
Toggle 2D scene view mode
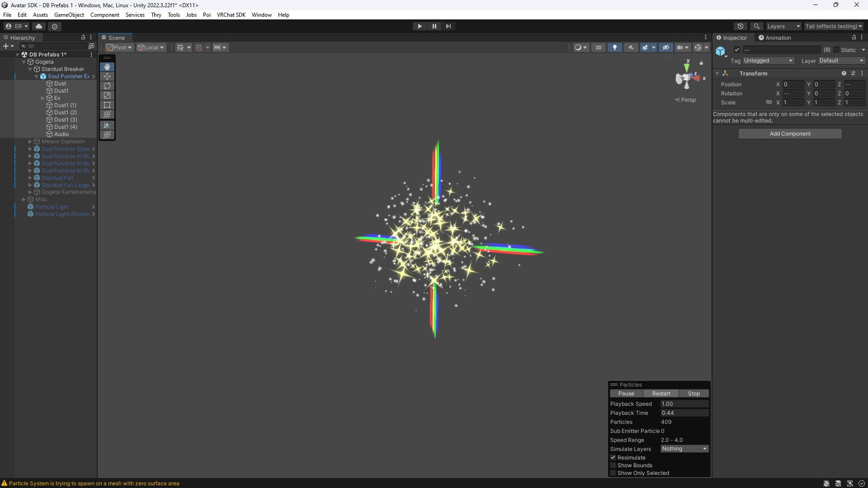(x=598, y=47)
